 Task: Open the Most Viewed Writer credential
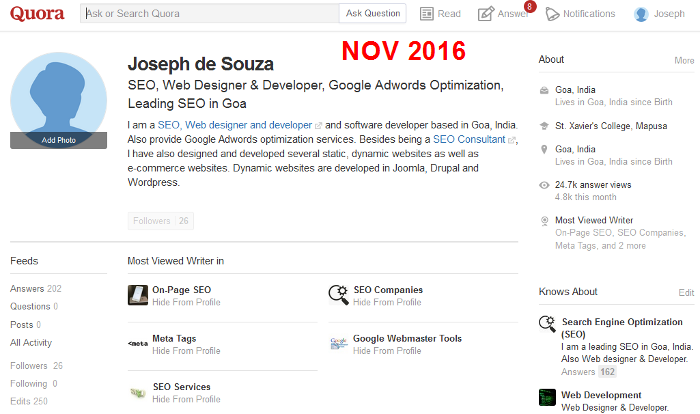coord(594,220)
